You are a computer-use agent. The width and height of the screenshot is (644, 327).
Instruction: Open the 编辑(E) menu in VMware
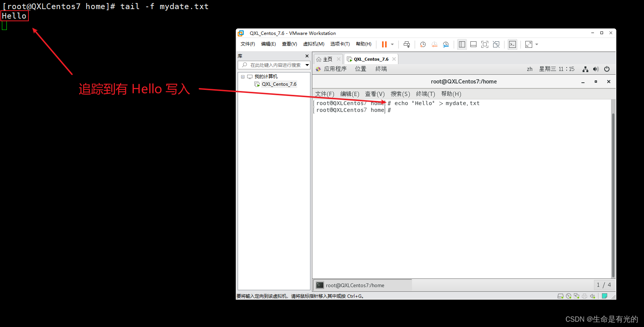(x=268, y=44)
